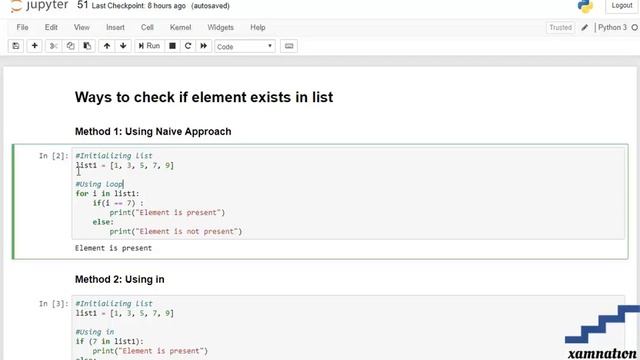Log out with the Logout button
The image size is (640, 360).
pyautogui.click(x=622, y=6)
